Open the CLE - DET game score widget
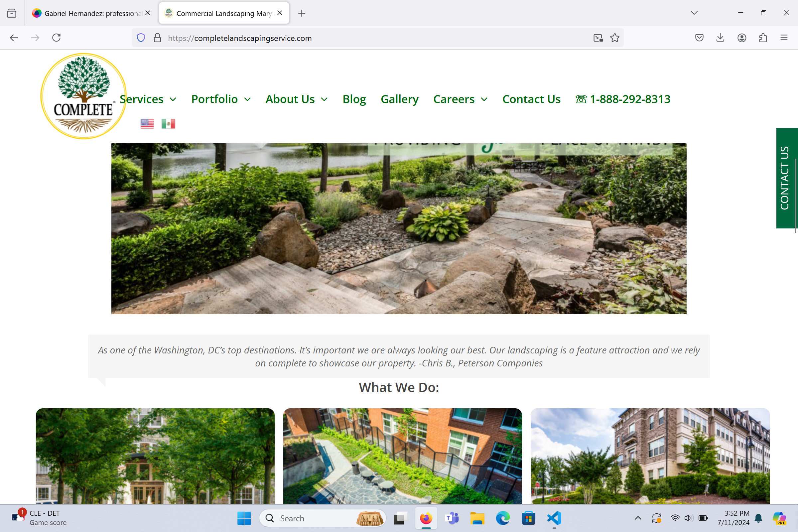The height and width of the screenshot is (532, 798). pyautogui.click(x=39, y=518)
